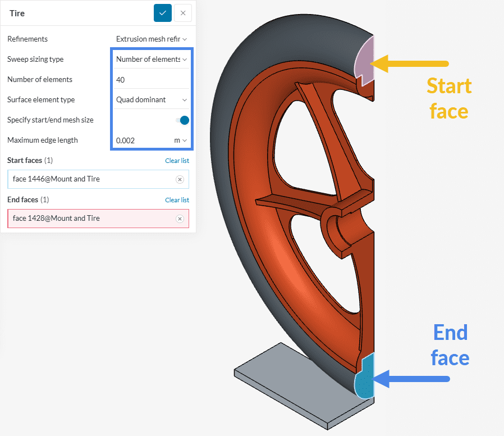
Task: Open the Refinements dropdown
Action: (x=151, y=39)
